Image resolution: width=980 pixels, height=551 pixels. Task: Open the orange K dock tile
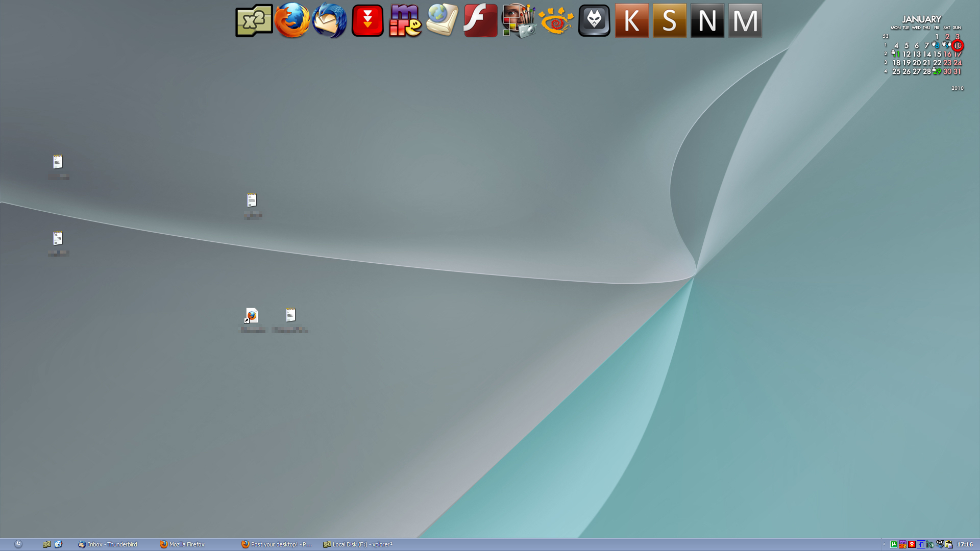tap(632, 21)
